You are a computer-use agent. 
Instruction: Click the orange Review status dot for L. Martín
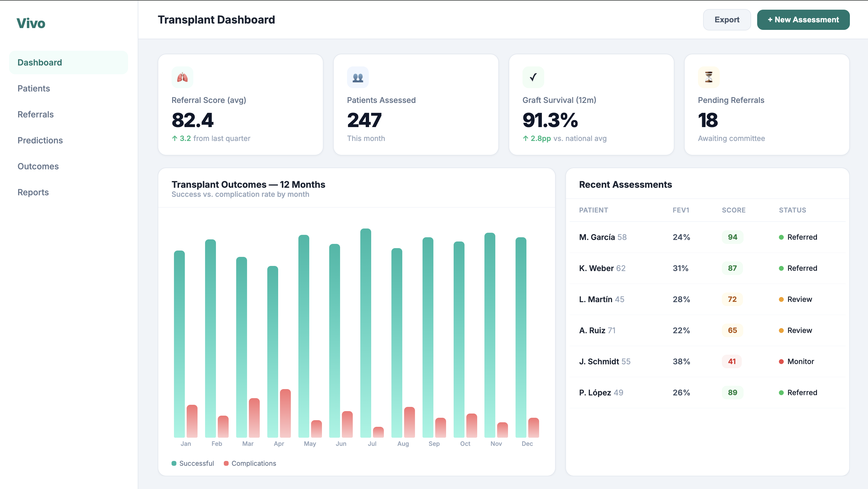[x=781, y=299]
